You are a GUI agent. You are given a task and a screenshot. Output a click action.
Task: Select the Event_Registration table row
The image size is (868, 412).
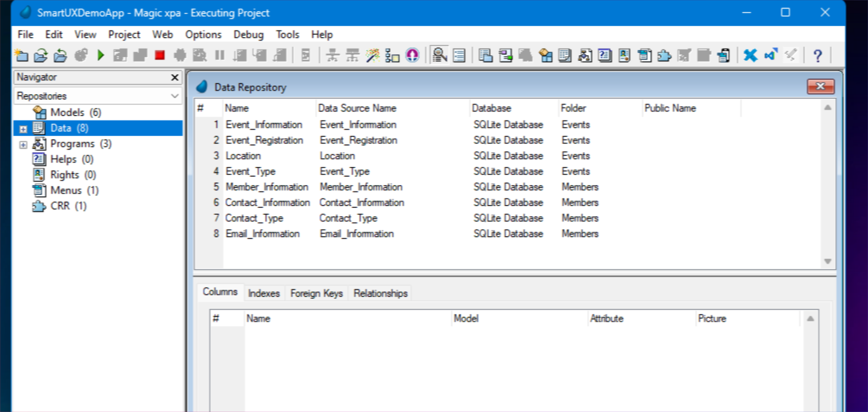click(x=265, y=140)
